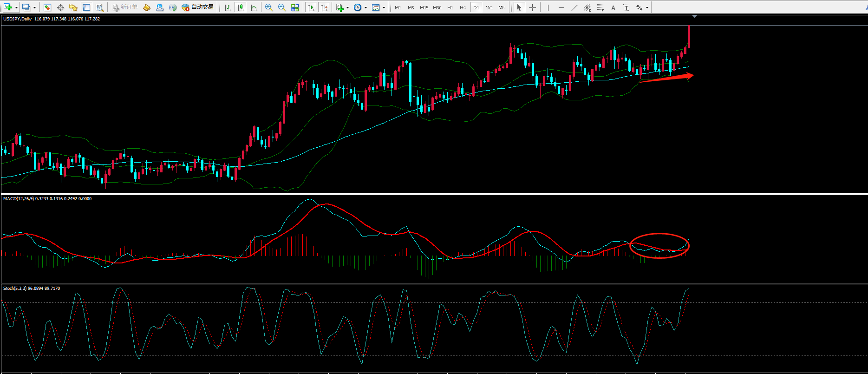Zoom in on the chart
The width and height of the screenshot is (868, 374).
coord(269,7)
